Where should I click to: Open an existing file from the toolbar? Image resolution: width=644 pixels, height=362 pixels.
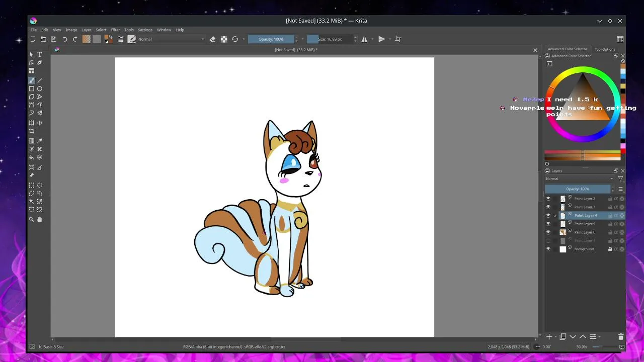tap(43, 39)
